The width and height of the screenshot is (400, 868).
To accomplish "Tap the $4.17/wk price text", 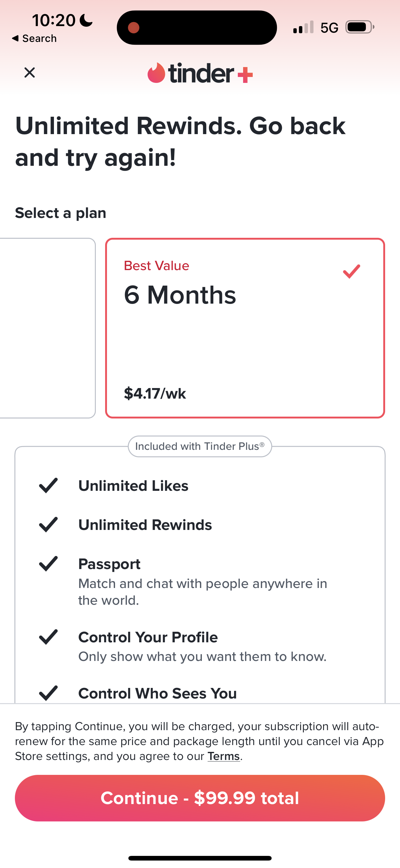I will pos(155,394).
